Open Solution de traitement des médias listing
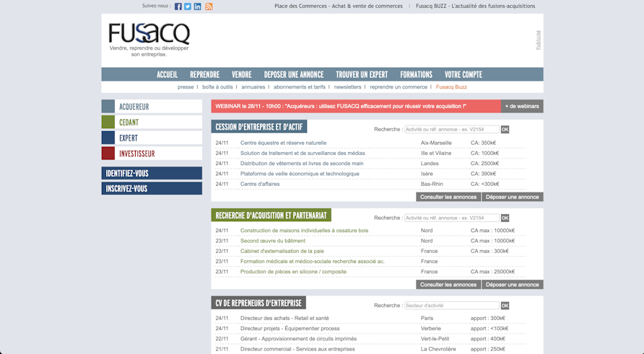 [303, 153]
